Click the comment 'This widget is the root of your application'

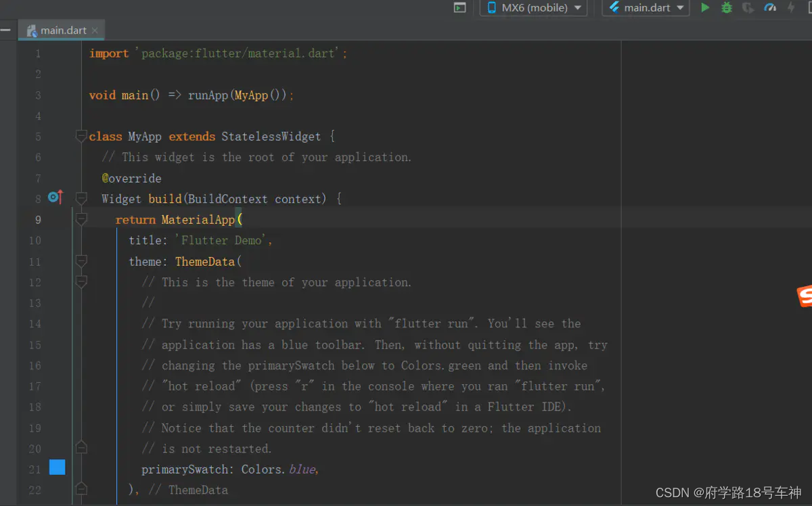coord(256,158)
